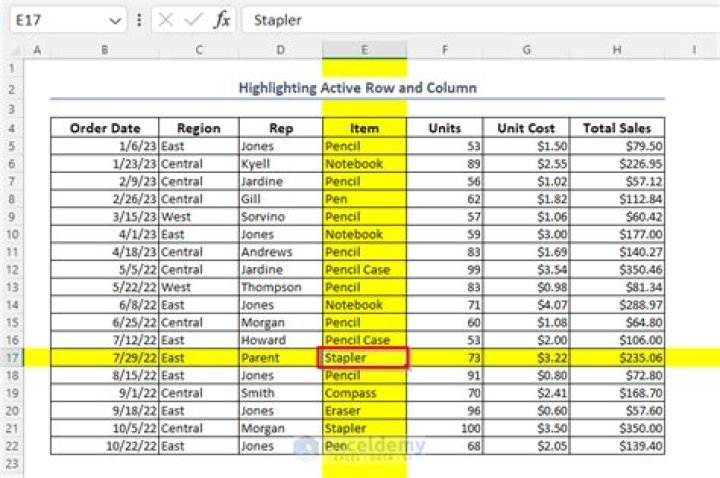The width and height of the screenshot is (720, 478).
Task: Click the Units cell 100
Action: click(444, 428)
